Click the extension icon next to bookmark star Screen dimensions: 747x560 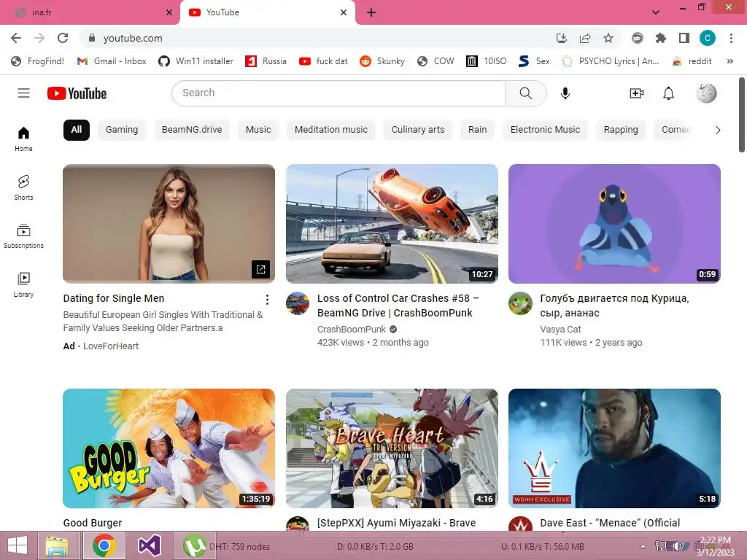[638, 38]
